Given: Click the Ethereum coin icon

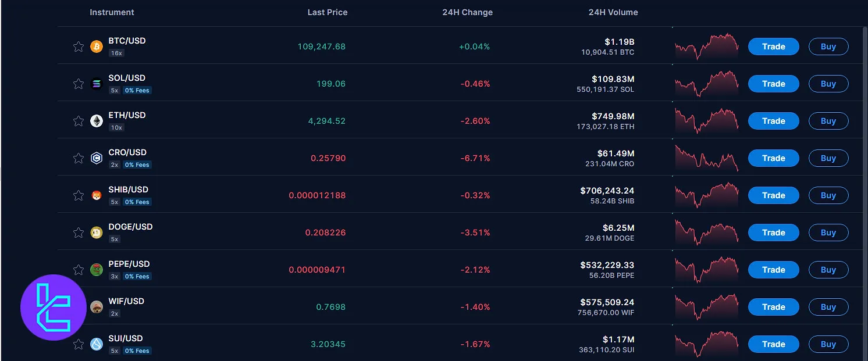Looking at the screenshot, I should tap(97, 121).
